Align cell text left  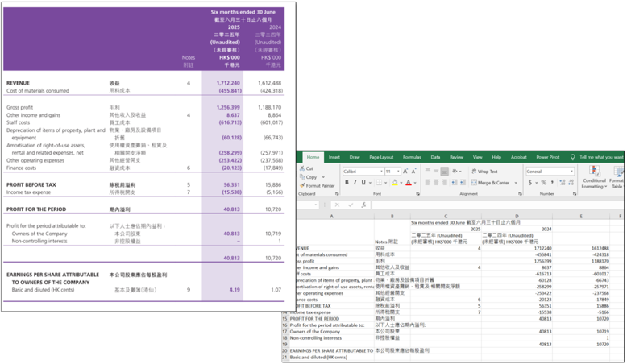pos(427,182)
